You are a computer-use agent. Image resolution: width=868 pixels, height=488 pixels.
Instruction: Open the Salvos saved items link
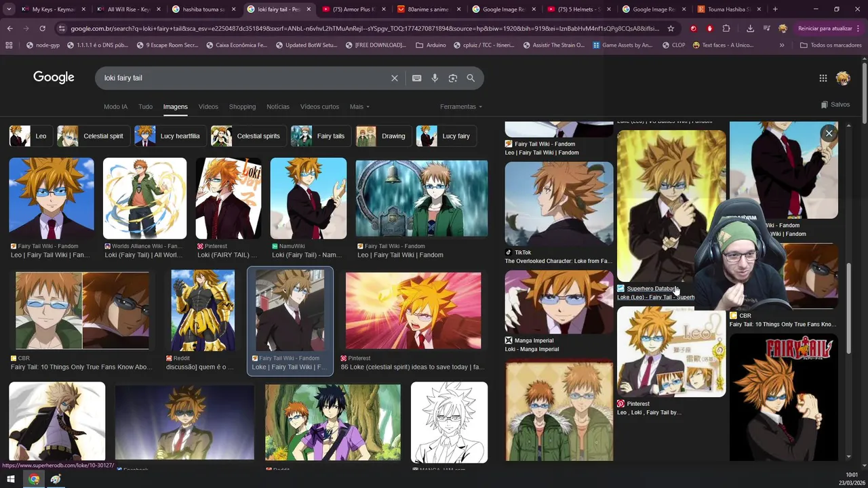coord(835,104)
